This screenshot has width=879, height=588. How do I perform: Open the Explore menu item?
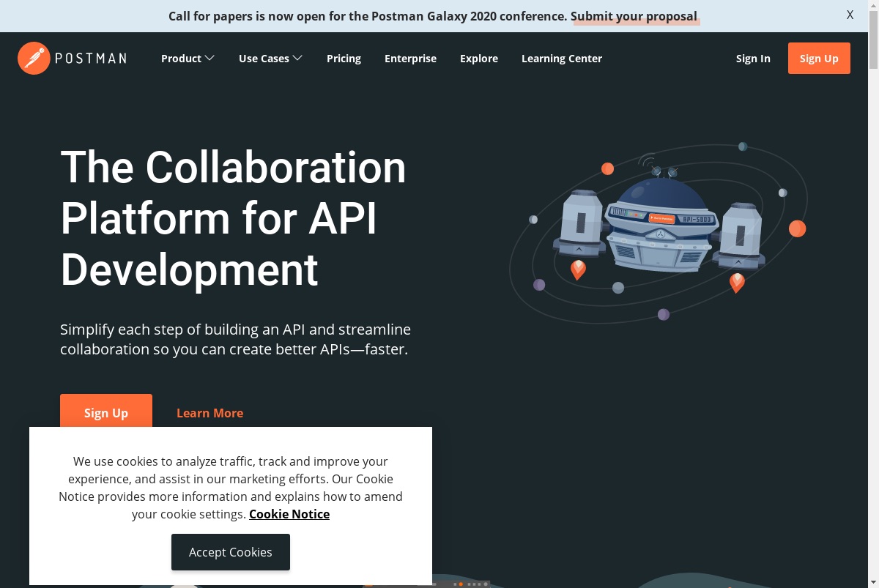click(479, 59)
